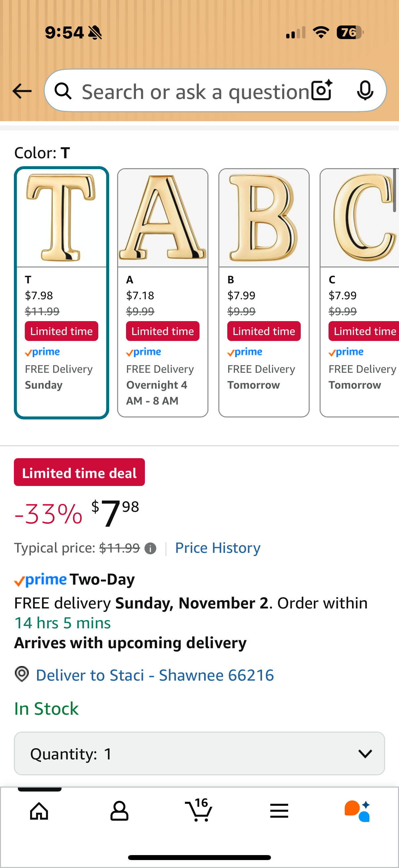
Task: Activate voice search with the microphone icon
Action: pos(366,91)
